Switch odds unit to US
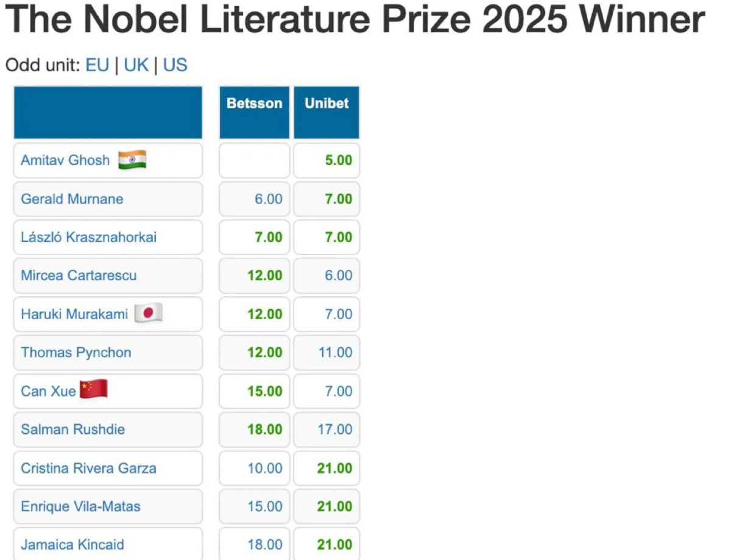731x560 pixels. pyautogui.click(x=175, y=65)
